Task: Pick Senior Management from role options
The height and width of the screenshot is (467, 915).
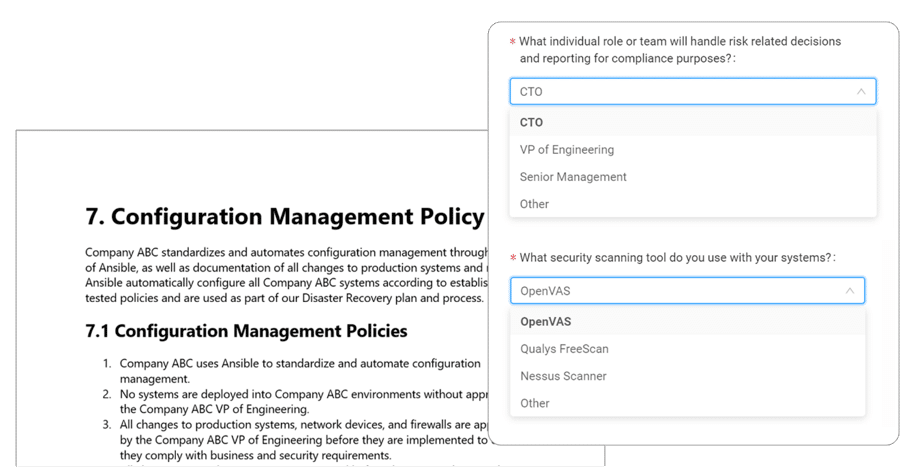Action: pos(693,177)
